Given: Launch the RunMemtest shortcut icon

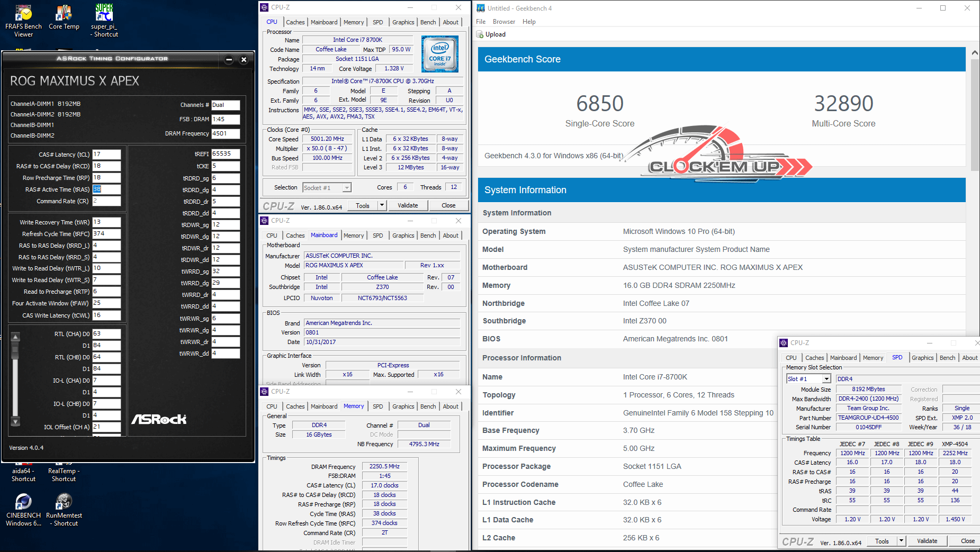Looking at the screenshot, I should [x=64, y=502].
